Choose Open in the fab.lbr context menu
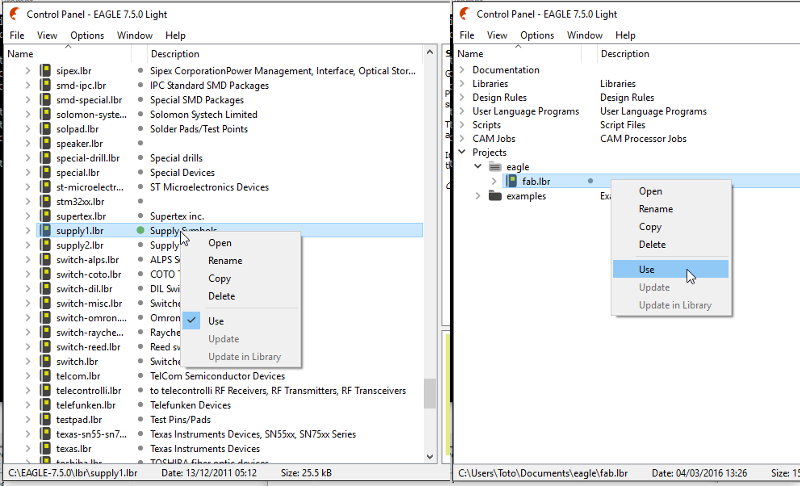 click(x=670, y=191)
